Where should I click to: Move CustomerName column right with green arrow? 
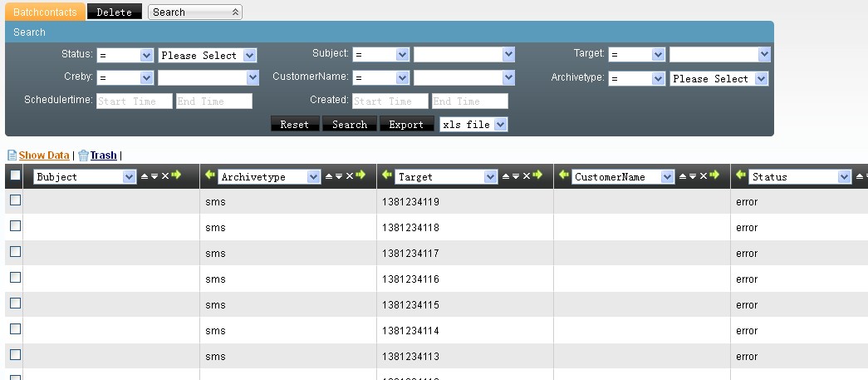(714, 175)
